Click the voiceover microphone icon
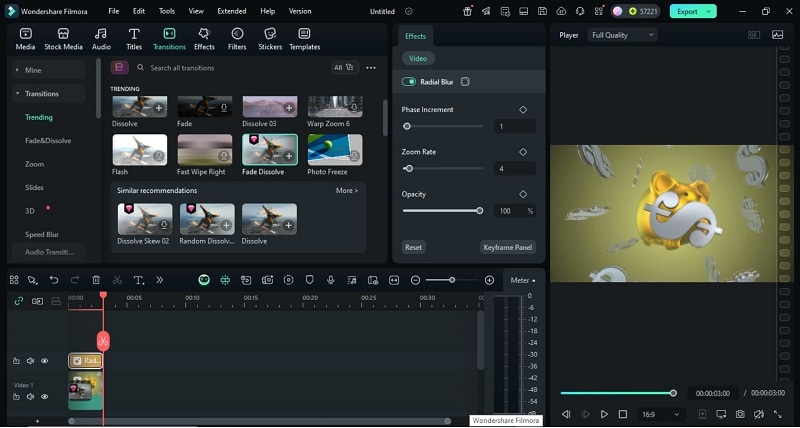The image size is (800, 428). pos(331,280)
